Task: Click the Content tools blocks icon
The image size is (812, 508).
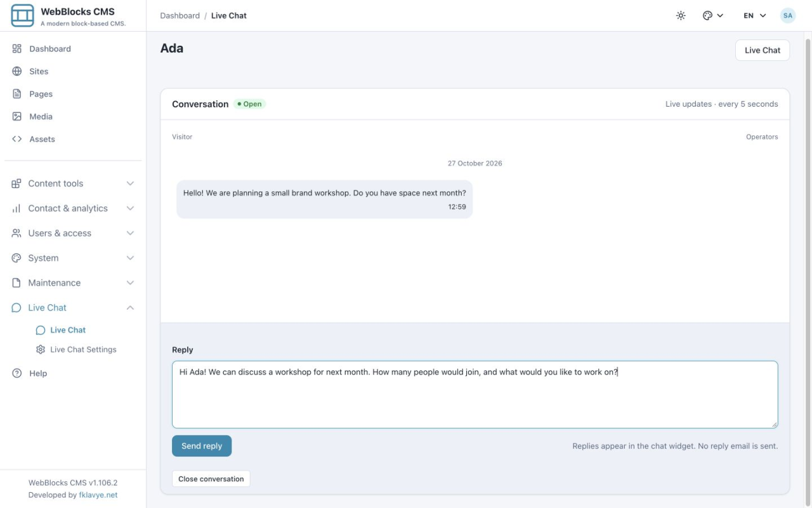Action: 16,184
